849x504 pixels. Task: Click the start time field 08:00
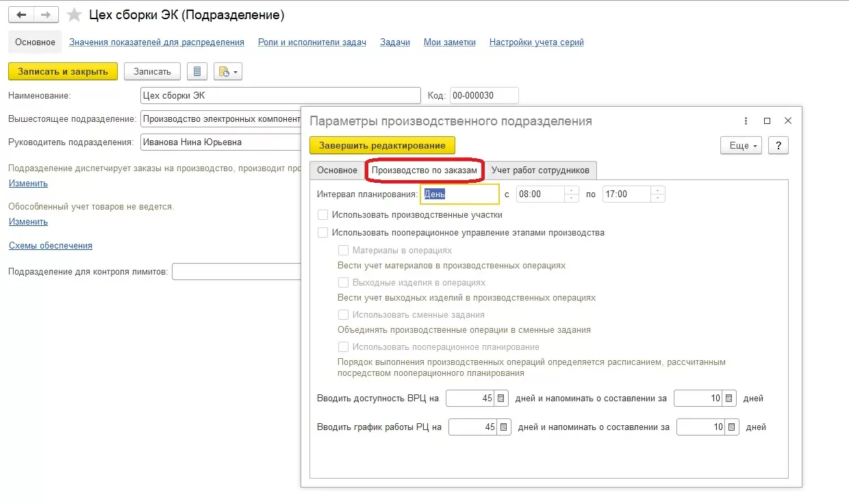540,194
